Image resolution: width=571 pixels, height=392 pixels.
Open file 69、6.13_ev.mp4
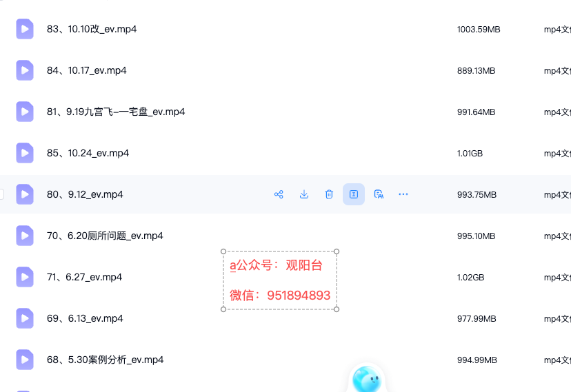coord(85,318)
